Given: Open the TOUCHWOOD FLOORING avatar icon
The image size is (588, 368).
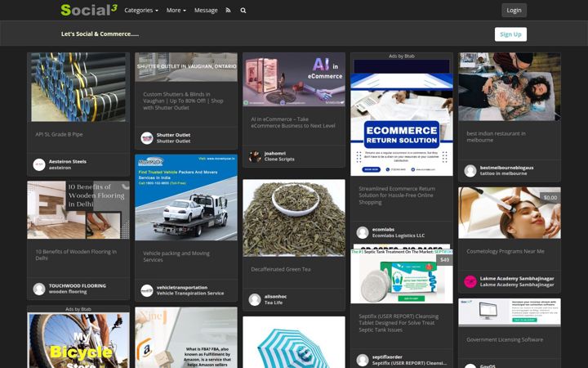Looking at the screenshot, I should click(39, 289).
